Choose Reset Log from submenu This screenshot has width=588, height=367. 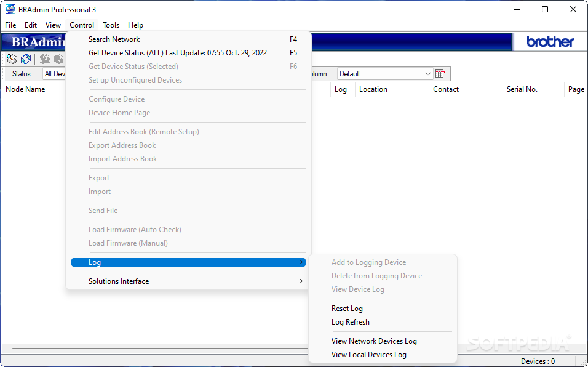click(383, 309)
